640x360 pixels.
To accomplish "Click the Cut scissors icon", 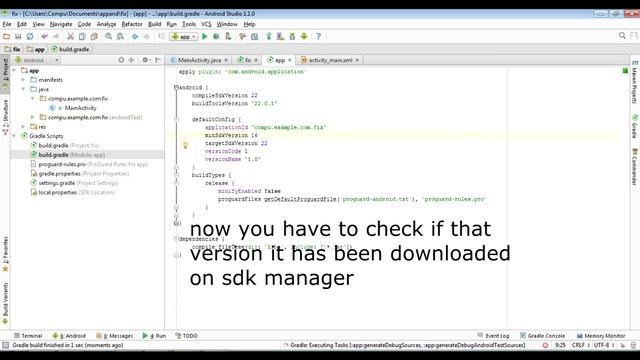I will [x=71, y=36].
